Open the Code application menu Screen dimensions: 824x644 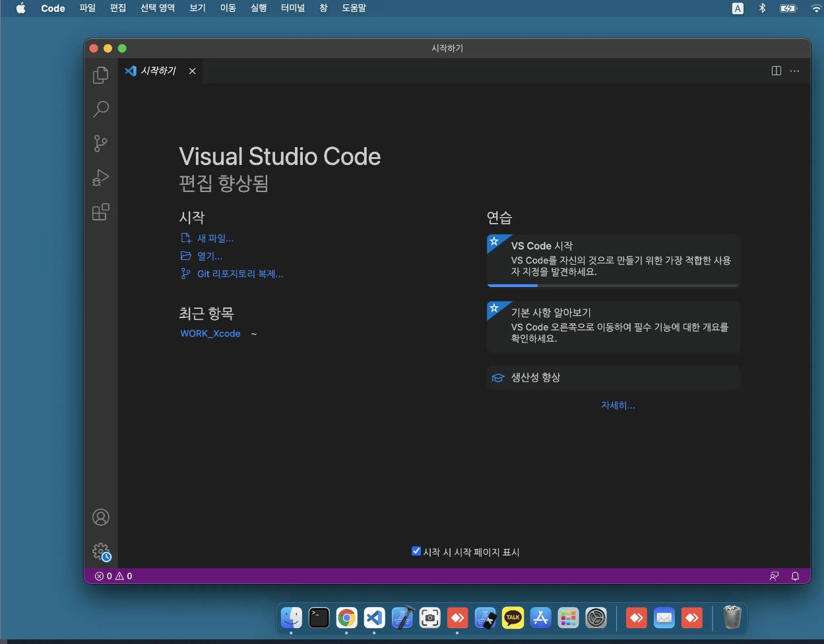(53, 8)
